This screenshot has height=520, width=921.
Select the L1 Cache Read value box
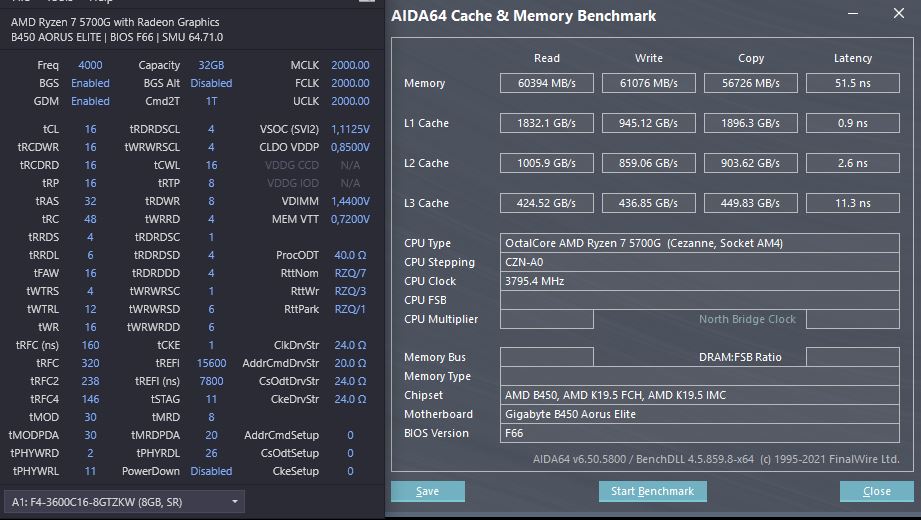click(546, 123)
